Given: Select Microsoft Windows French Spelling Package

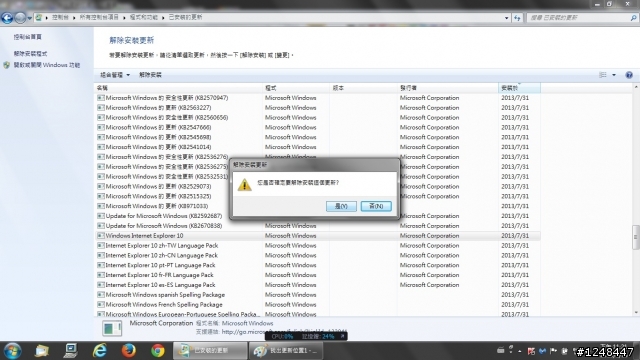Looking at the screenshot, I should [318, 305].
